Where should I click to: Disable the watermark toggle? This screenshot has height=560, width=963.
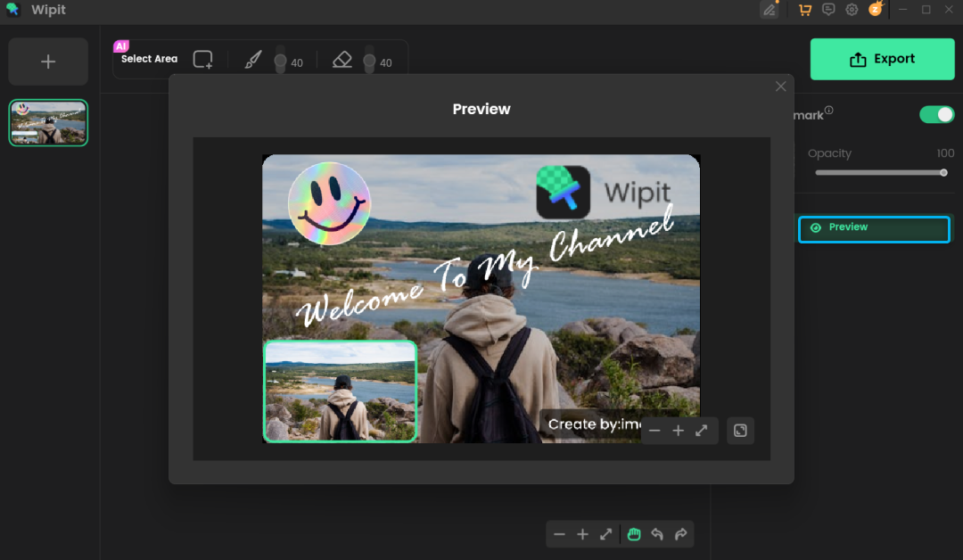pyautogui.click(x=936, y=114)
